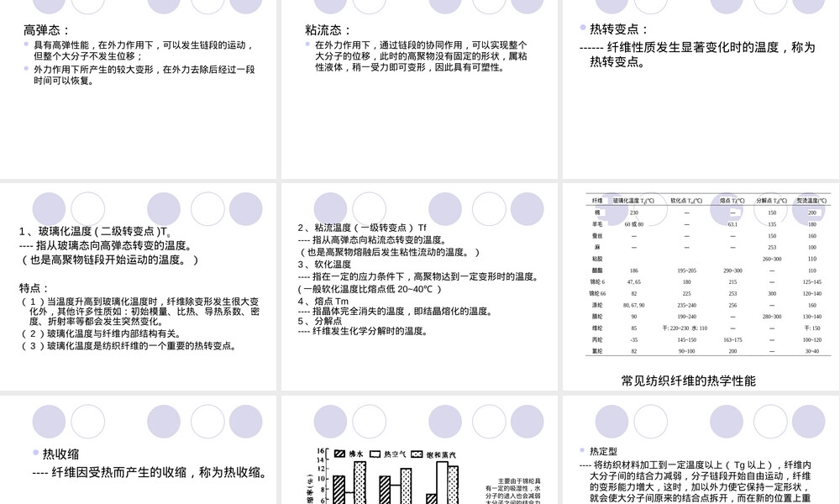The width and height of the screenshot is (840, 504).
Task: Click the '玻璃化温度 Tg(℃)' column header
Action: click(633, 201)
